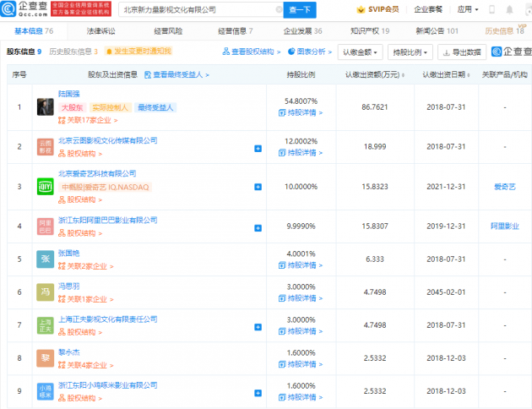Switch to 历史信息 VIP tab

pyautogui.click(x=505, y=30)
